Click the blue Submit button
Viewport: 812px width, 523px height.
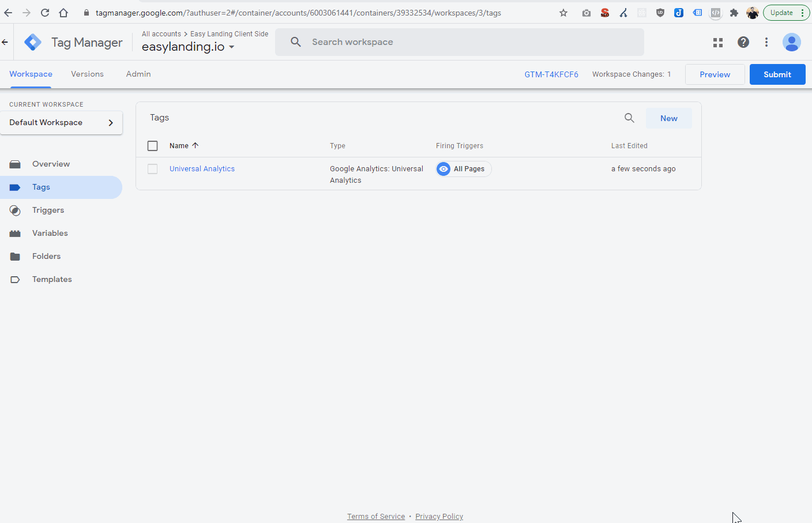tap(777, 74)
